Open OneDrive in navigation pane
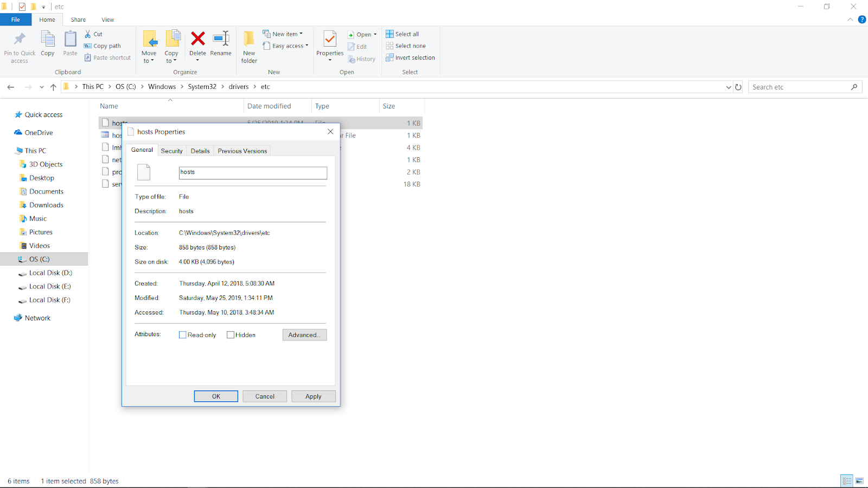The image size is (868, 488). click(34, 133)
